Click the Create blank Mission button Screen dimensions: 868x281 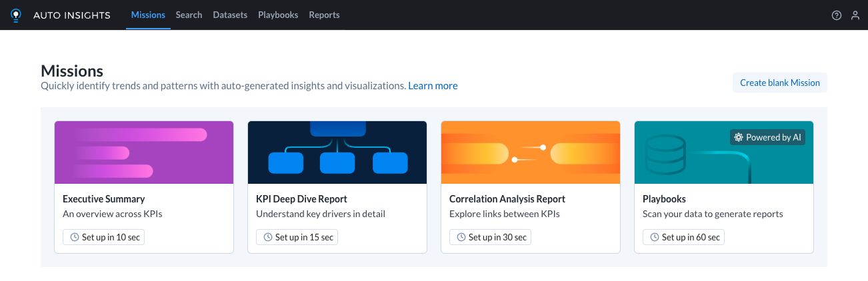pyautogui.click(x=779, y=83)
